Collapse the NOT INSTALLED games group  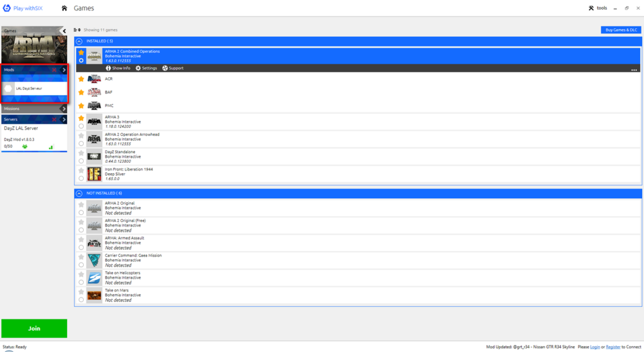coord(79,193)
